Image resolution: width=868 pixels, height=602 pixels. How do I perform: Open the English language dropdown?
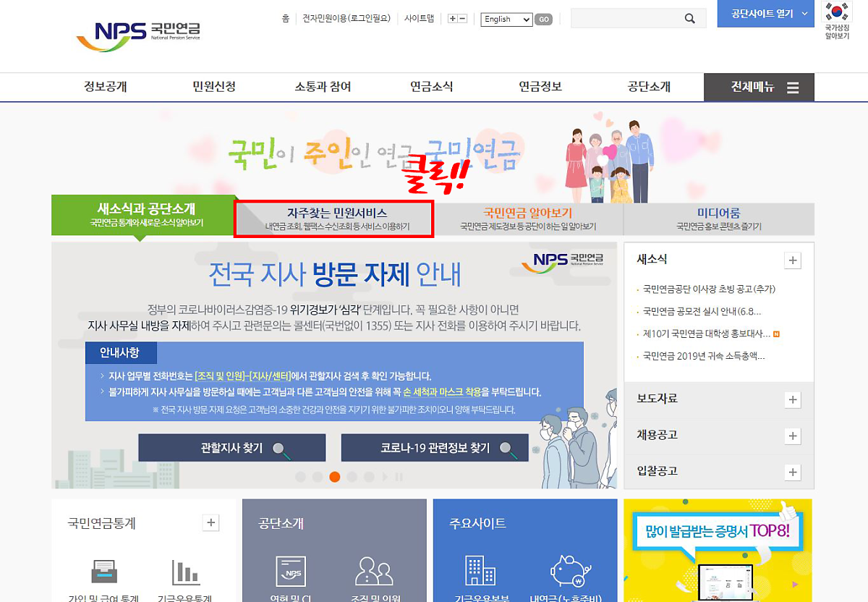point(506,20)
